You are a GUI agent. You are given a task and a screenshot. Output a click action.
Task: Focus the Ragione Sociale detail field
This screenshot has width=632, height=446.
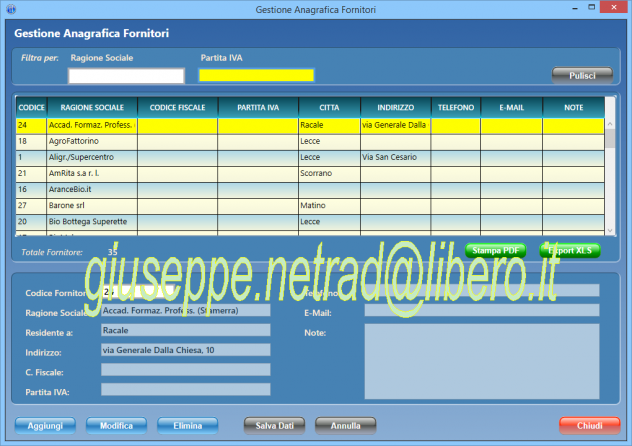coord(185,310)
